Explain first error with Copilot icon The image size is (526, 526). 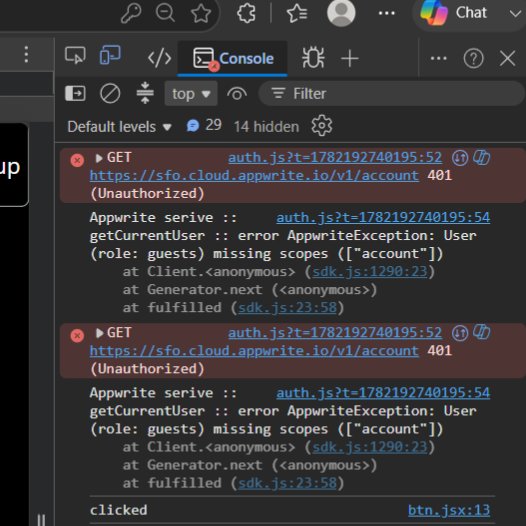tap(481, 157)
